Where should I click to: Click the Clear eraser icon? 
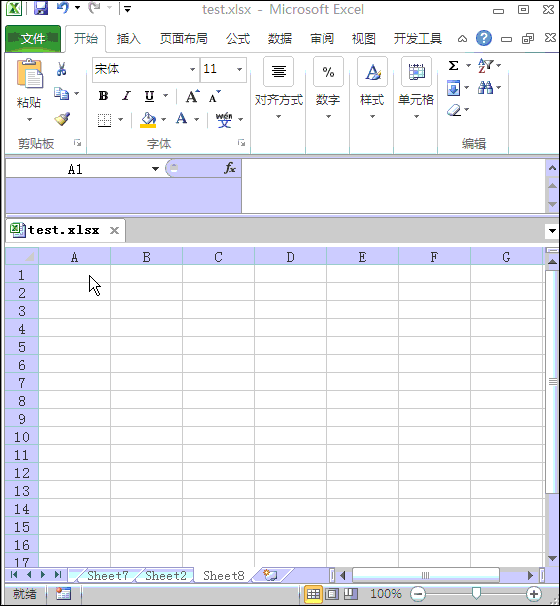tap(454, 110)
